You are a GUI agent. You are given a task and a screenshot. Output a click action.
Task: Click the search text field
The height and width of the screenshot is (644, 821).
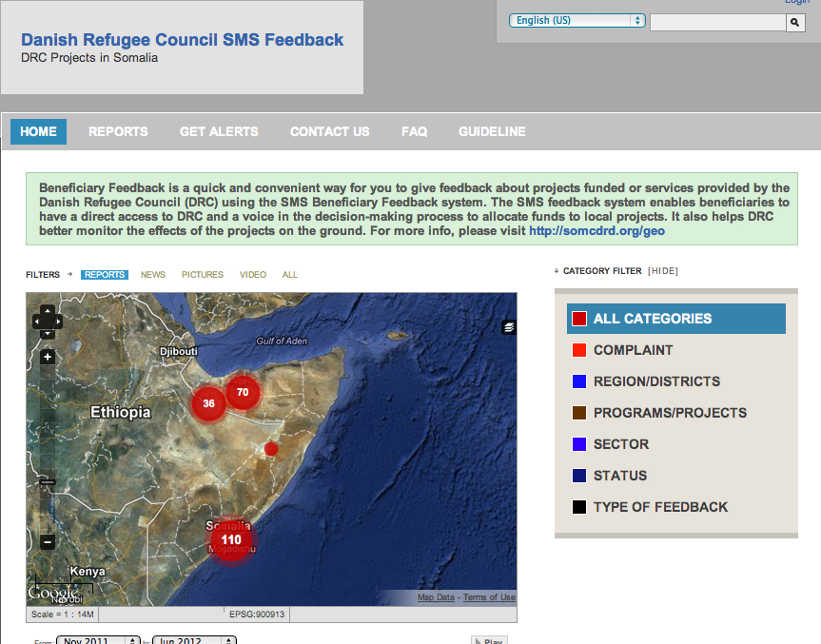[x=717, y=22]
